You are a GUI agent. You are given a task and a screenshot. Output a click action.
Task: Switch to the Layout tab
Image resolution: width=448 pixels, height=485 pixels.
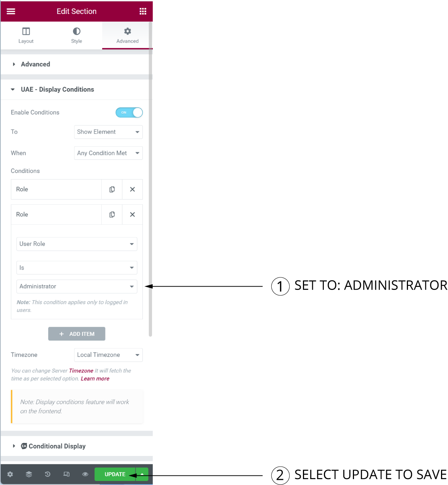point(26,35)
